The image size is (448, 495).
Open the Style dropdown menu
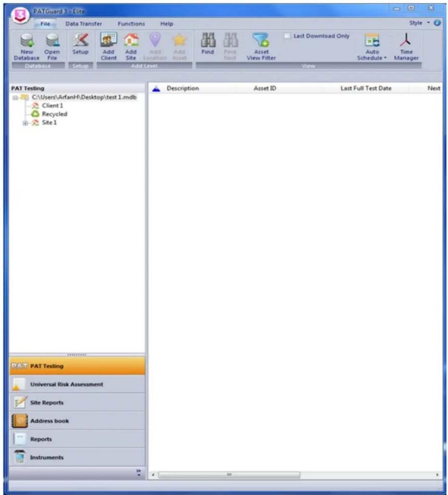(419, 23)
